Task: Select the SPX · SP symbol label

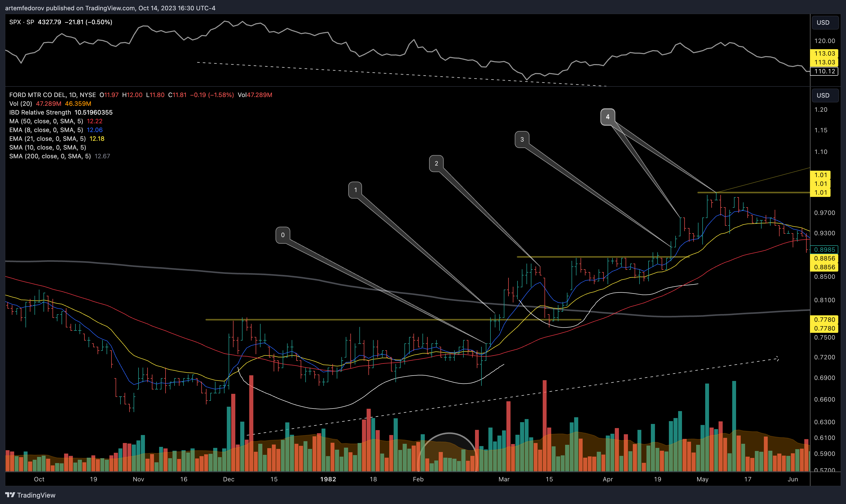Action: pos(22,22)
